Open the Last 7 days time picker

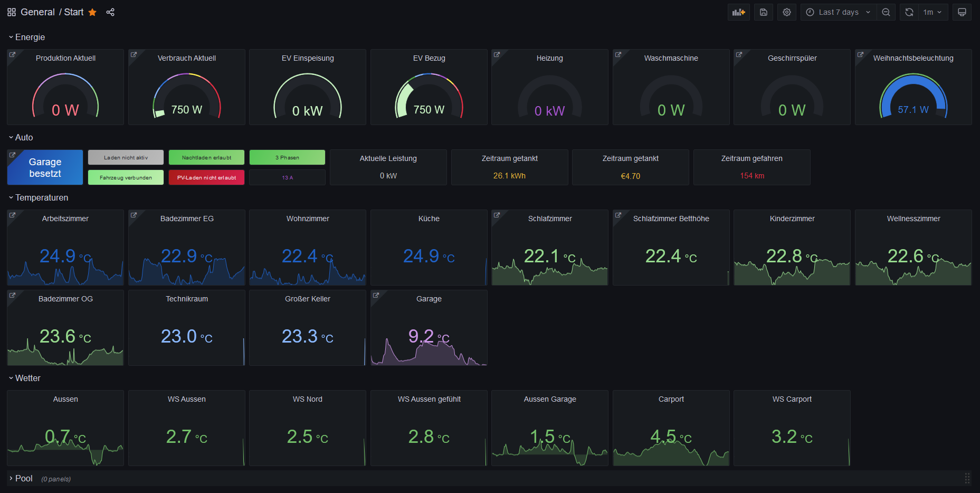(839, 12)
